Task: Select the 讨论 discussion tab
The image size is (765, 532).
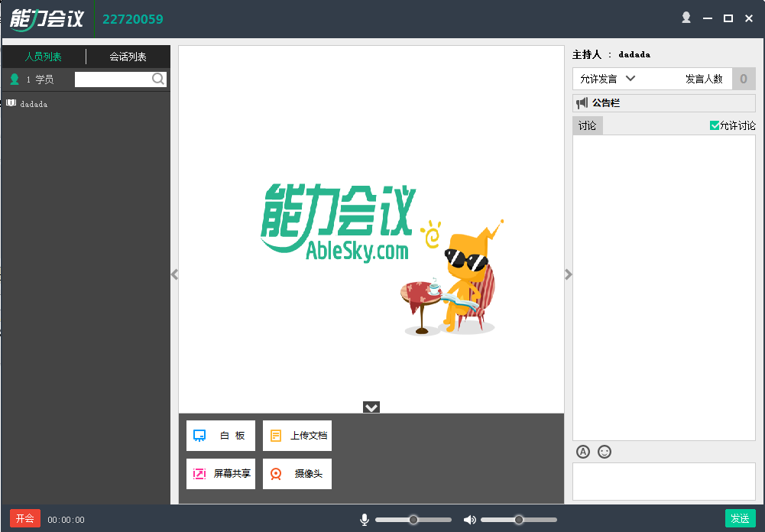Action: [588, 125]
